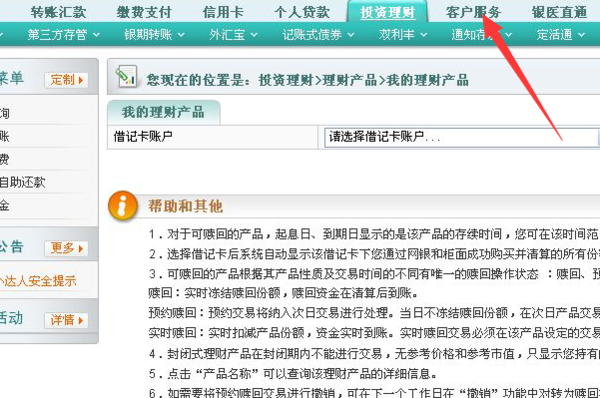Expand the 第三方存管 submenu
The image size is (600, 398).
[64, 35]
